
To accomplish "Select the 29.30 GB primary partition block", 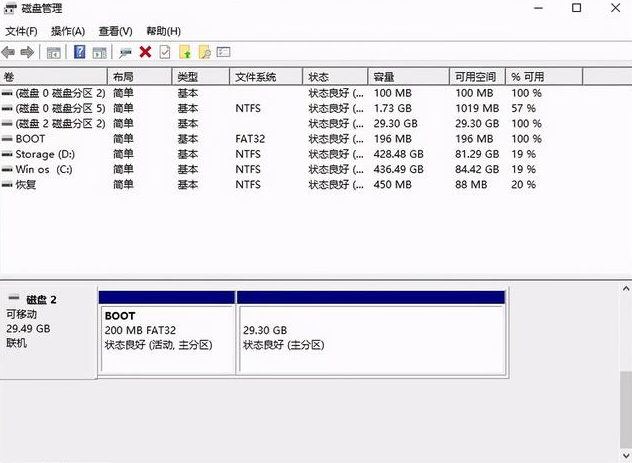I will (371, 333).
